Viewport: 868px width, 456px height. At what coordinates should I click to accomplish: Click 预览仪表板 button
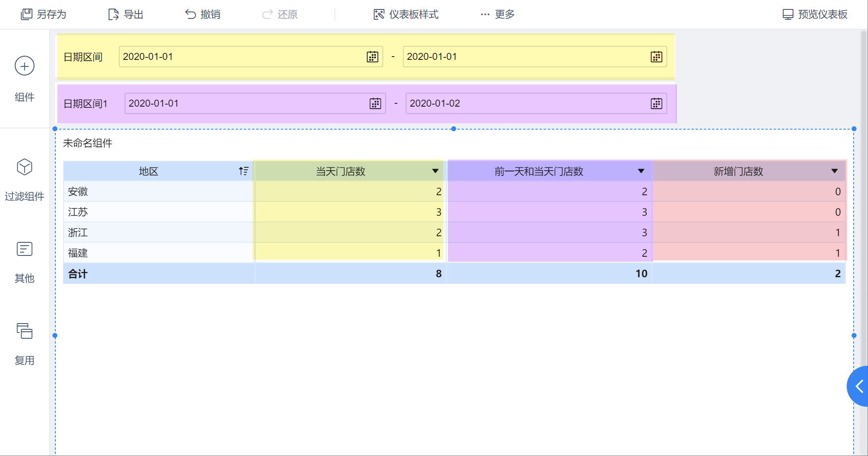(815, 14)
